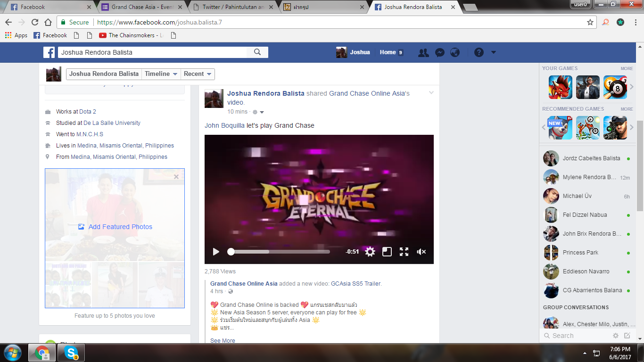Pop out the video player icon

pyautogui.click(x=387, y=252)
